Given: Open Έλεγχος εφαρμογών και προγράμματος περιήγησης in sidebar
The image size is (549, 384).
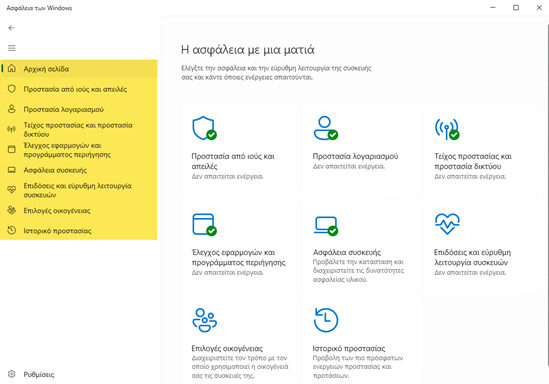Looking at the screenshot, I should click(79, 150).
